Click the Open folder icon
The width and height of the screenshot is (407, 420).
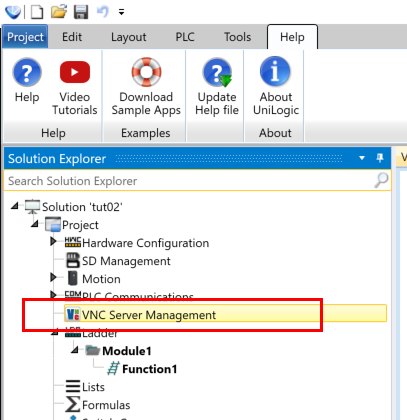[x=59, y=12]
